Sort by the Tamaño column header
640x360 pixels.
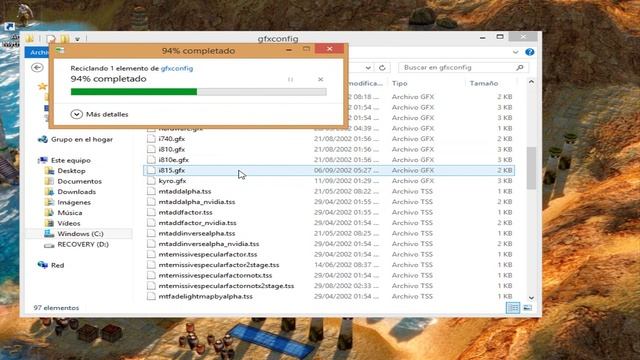[x=484, y=83]
